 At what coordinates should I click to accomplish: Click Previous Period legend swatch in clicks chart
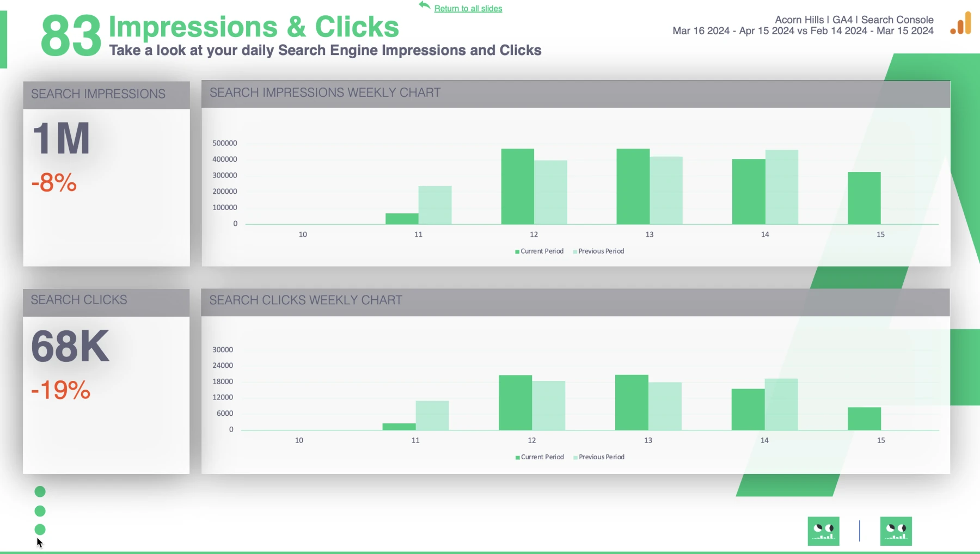[575, 458]
